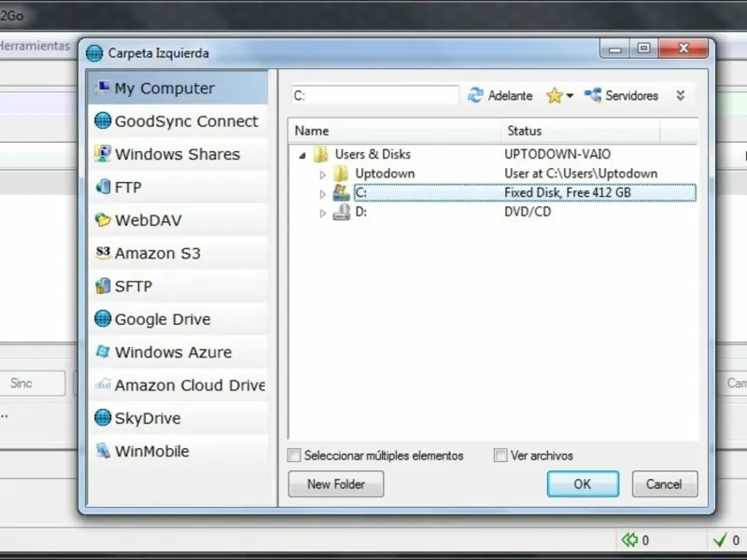Screen dimensions: 747x560
Task: Choose Google Drive location
Action: coord(178,318)
